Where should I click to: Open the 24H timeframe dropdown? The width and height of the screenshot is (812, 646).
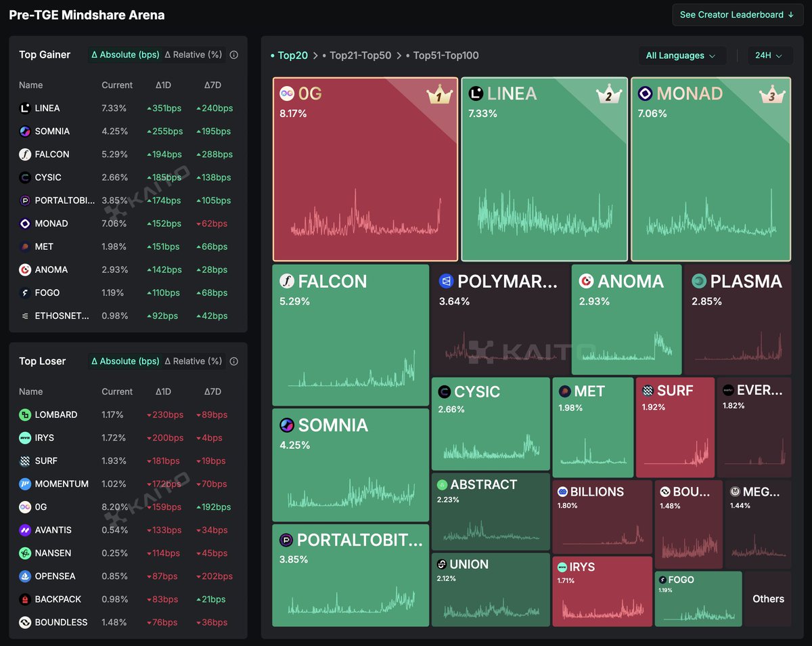769,56
